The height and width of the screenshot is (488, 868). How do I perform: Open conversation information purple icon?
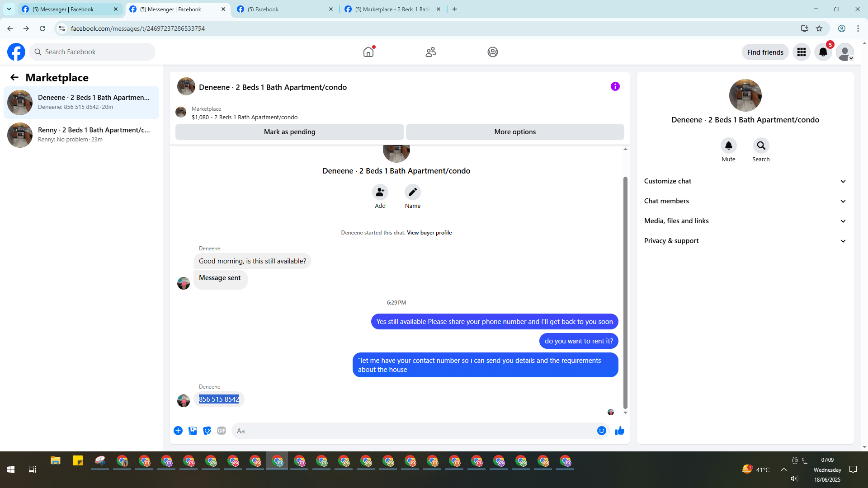pyautogui.click(x=615, y=86)
